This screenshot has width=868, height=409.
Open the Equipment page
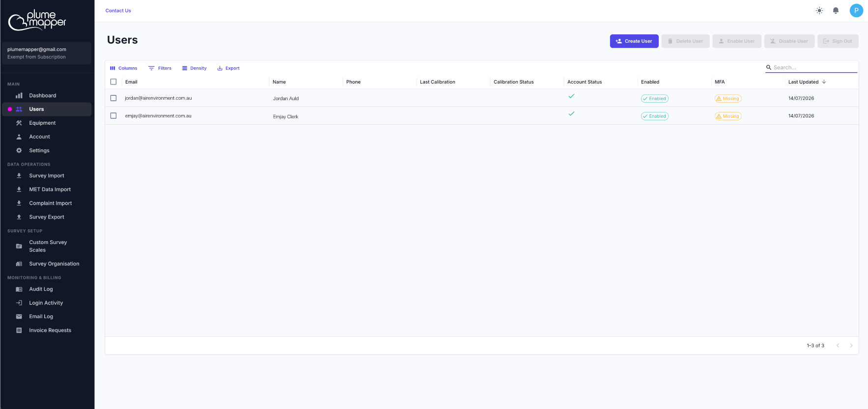coord(47,123)
